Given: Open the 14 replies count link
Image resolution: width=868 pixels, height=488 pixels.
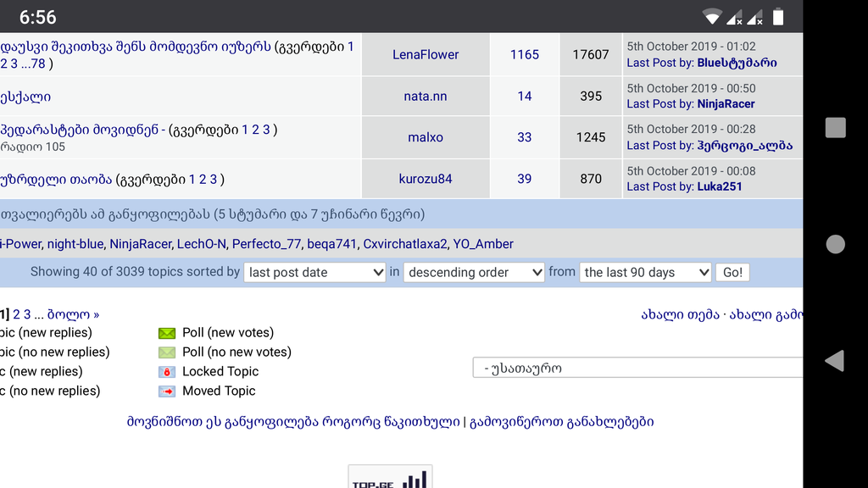Looking at the screenshot, I should (524, 96).
